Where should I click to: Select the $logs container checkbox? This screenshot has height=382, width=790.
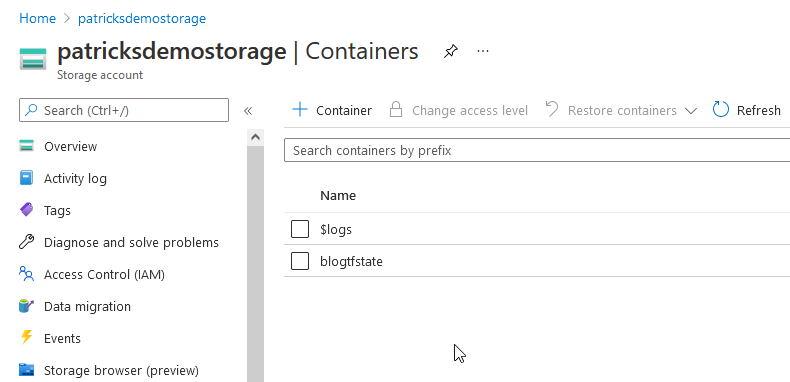pyautogui.click(x=300, y=229)
